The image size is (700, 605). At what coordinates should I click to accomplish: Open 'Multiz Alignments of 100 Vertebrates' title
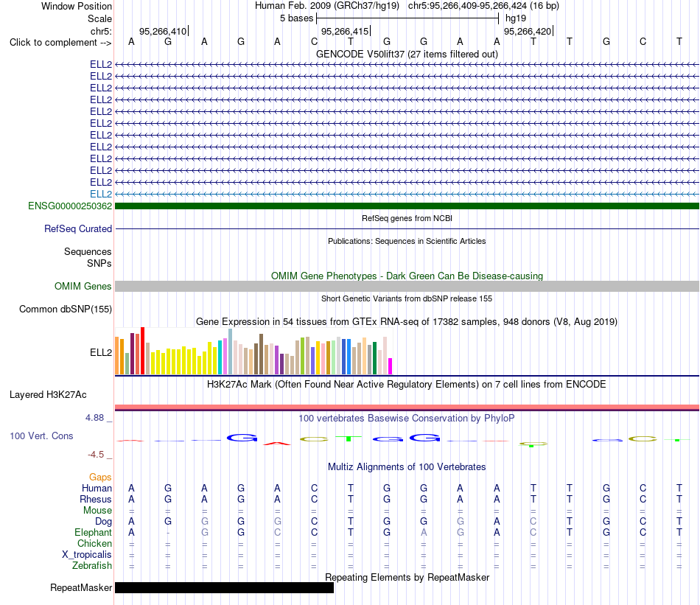coord(407,467)
